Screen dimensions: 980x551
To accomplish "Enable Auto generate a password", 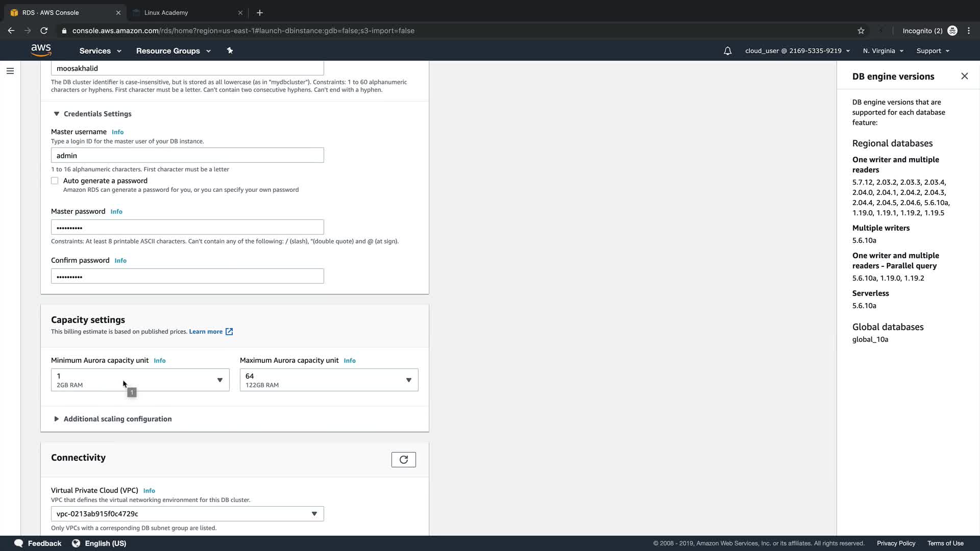I will [55, 181].
